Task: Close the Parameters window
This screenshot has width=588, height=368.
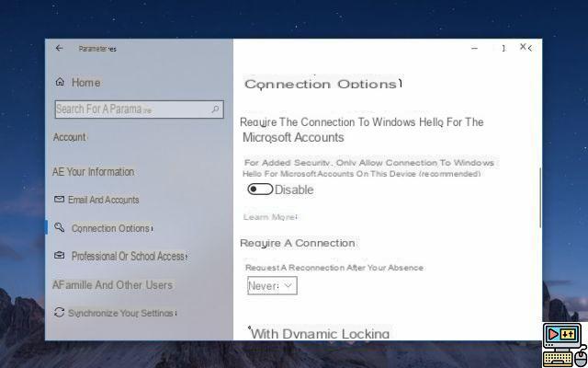Action: tap(524, 47)
